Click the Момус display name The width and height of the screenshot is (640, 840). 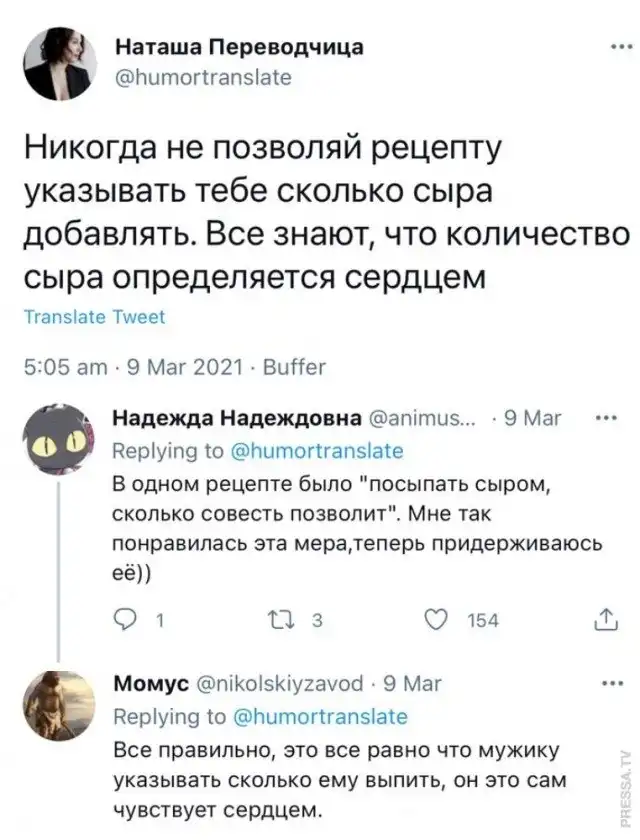tap(148, 684)
